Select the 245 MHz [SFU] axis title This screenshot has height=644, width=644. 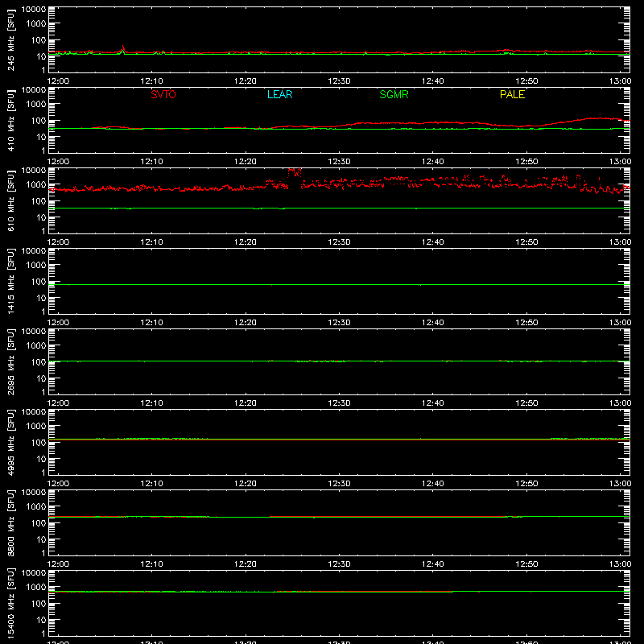pyautogui.click(x=10, y=39)
